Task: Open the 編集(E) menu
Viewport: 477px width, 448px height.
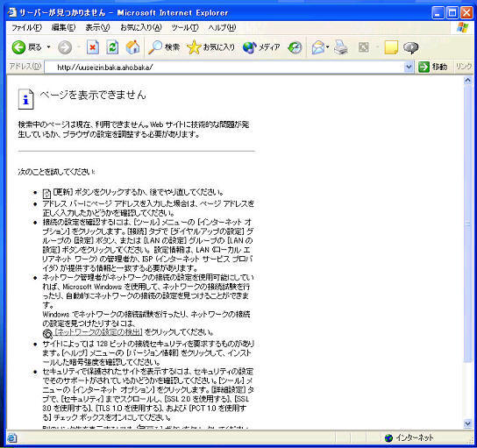Action: coord(63,28)
